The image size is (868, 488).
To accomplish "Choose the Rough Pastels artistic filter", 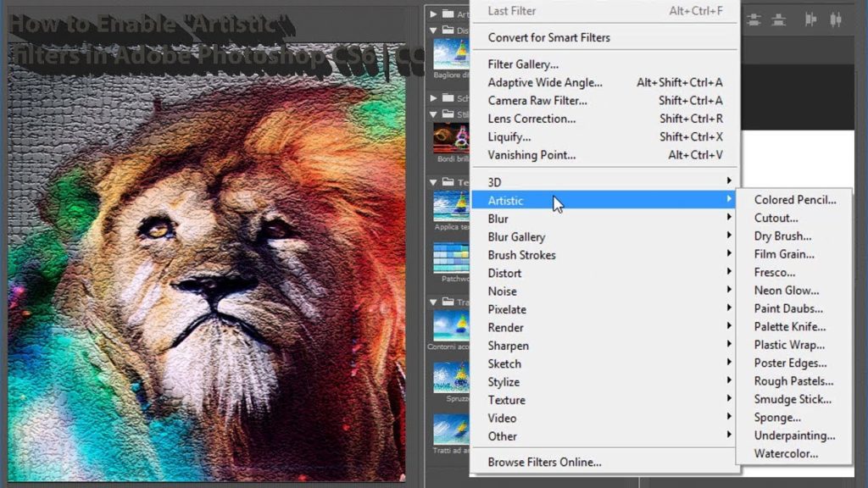I will [794, 381].
